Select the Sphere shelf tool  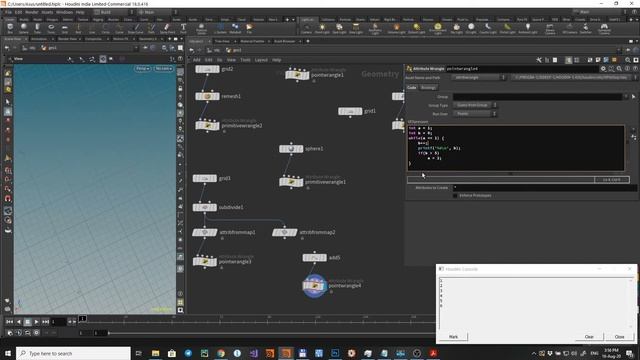tap(24, 28)
